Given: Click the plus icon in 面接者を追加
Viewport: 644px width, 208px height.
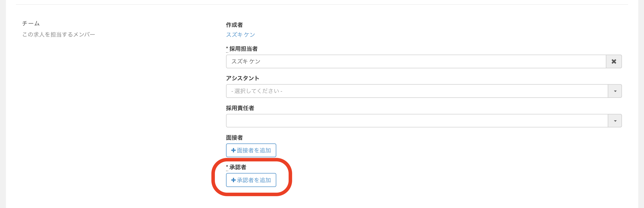Looking at the screenshot, I should click(233, 150).
